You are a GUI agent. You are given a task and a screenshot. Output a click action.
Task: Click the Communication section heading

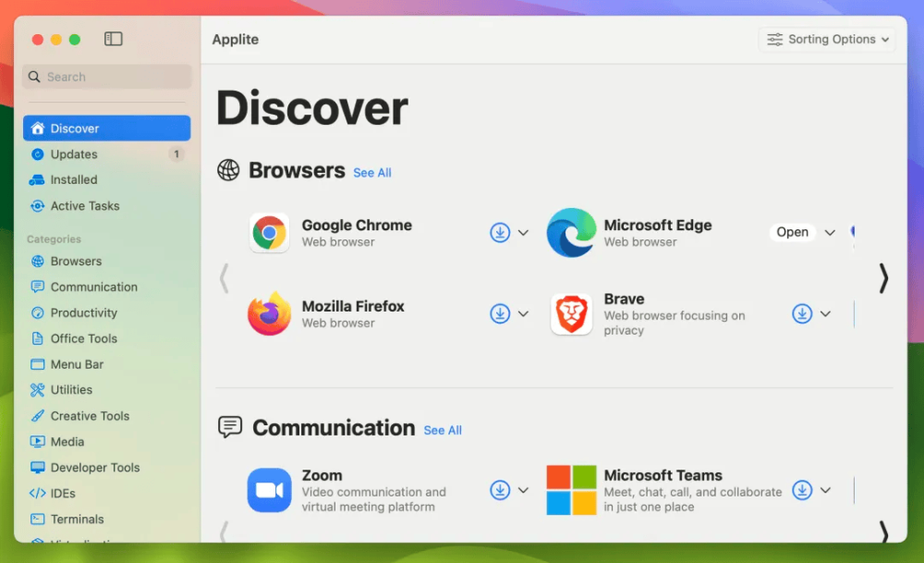pyautogui.click(x=334, y=427)
